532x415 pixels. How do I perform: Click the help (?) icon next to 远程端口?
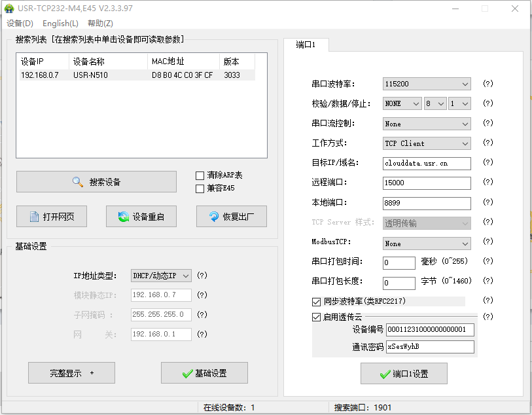click(488, 182)
